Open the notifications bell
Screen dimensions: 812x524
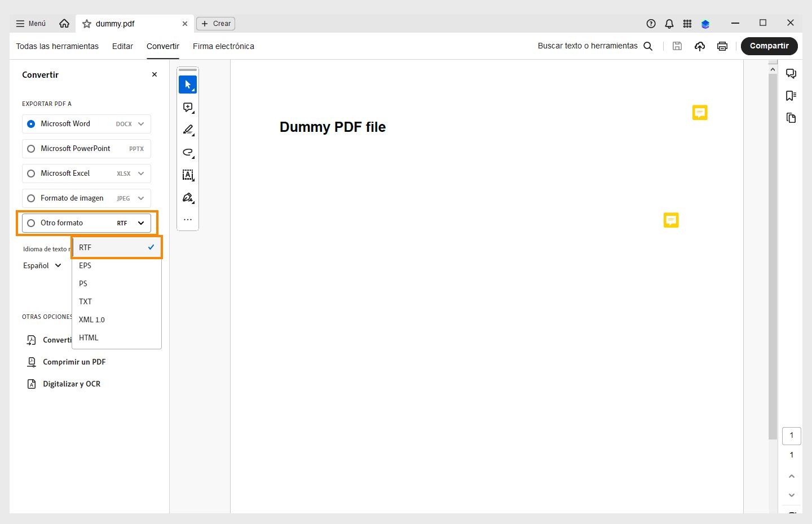click(x=669, y=24)
